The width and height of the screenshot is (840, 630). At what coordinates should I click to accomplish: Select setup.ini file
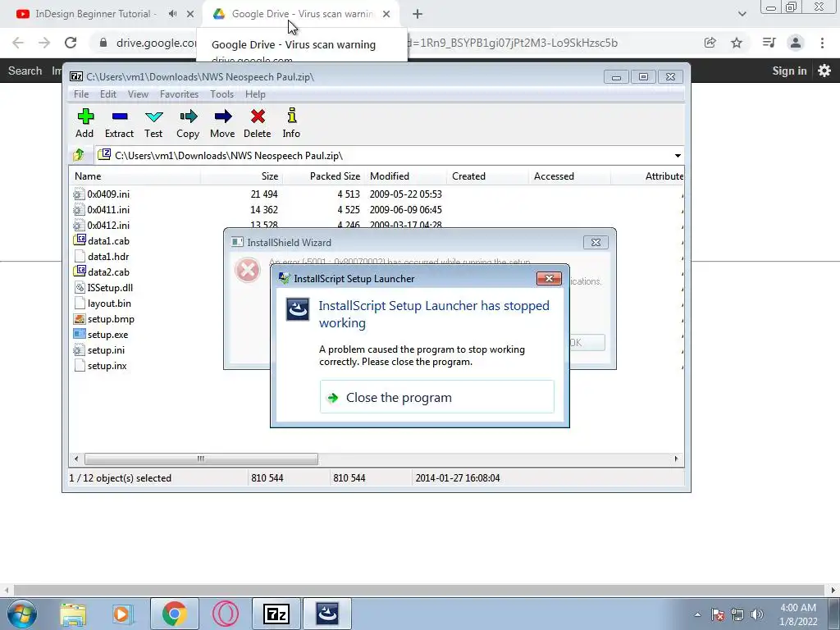point(106,349)
